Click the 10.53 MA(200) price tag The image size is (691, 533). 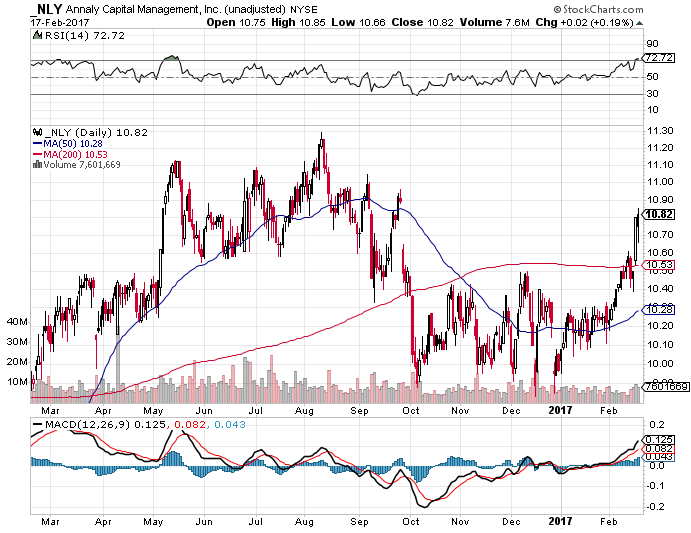pyautogui.click(x=659, y=265)
